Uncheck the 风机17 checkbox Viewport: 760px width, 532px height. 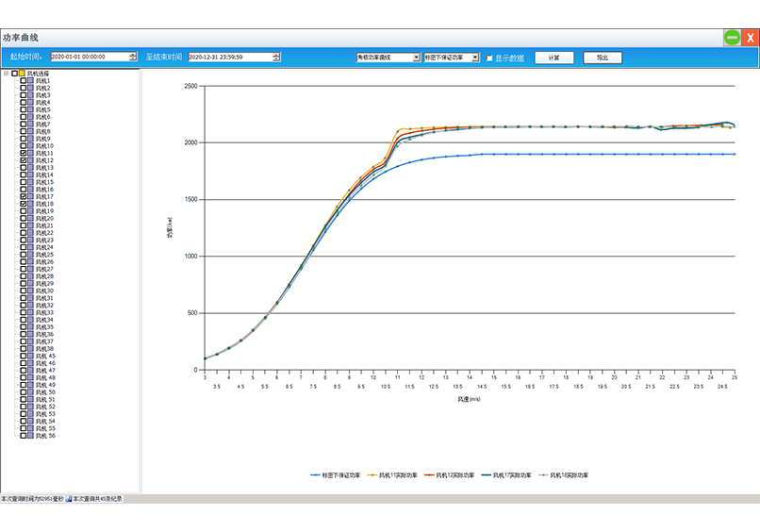click(x=24, y=196)
